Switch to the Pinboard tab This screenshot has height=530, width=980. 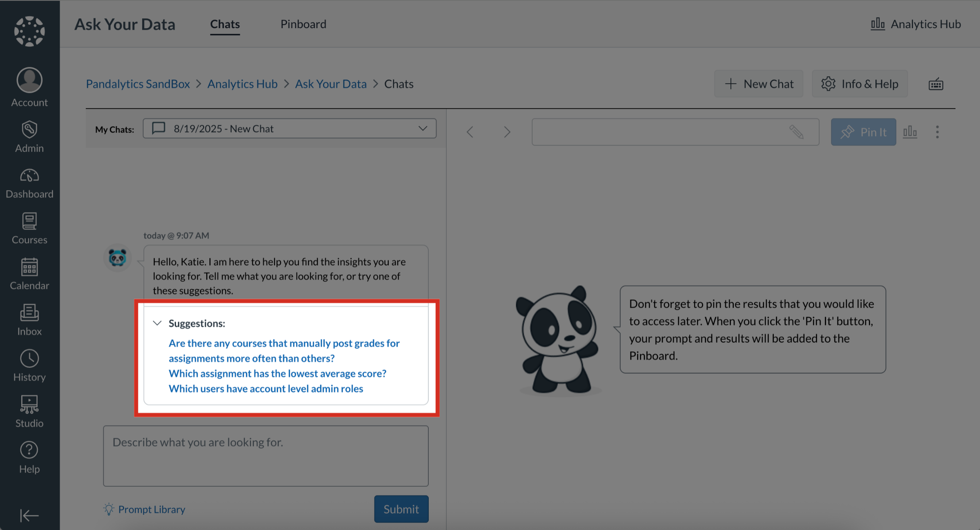[x=303, y=24]
